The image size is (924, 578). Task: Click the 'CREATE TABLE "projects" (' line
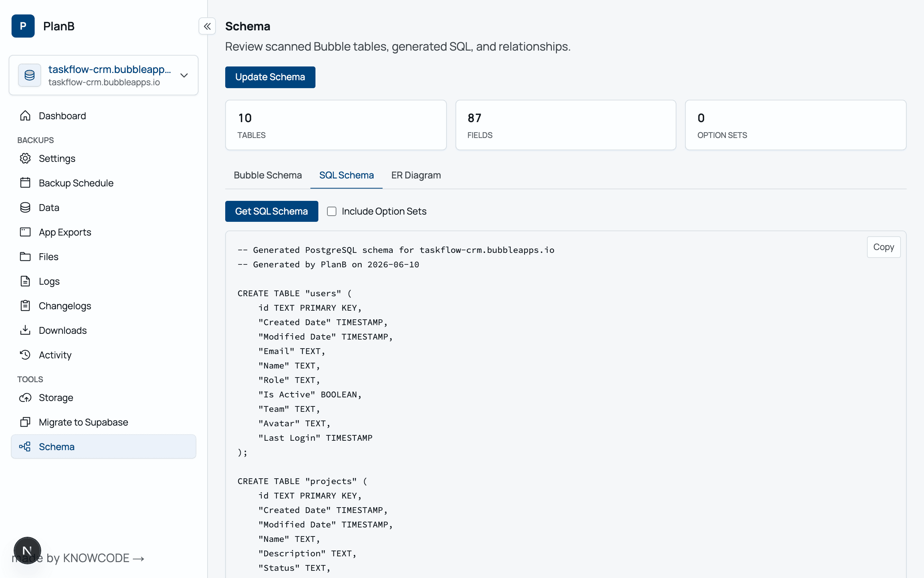(302, 481)
